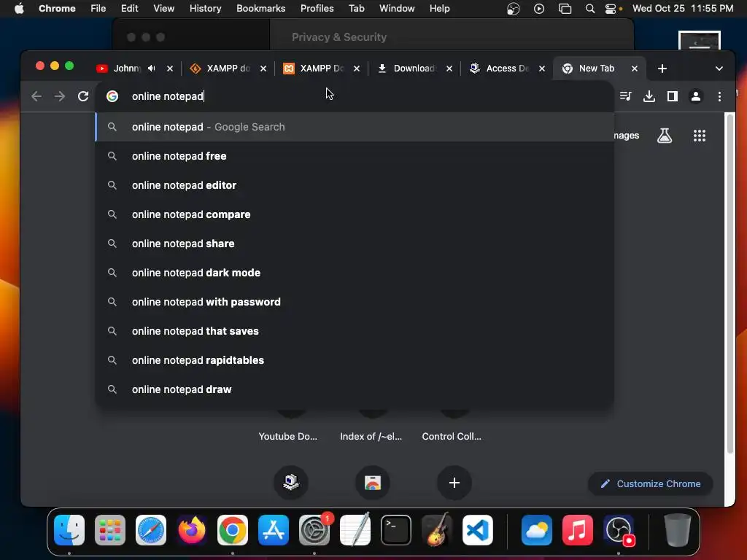Expand the tab search chevron
This screenshot has height=560, width=747.
719,69
